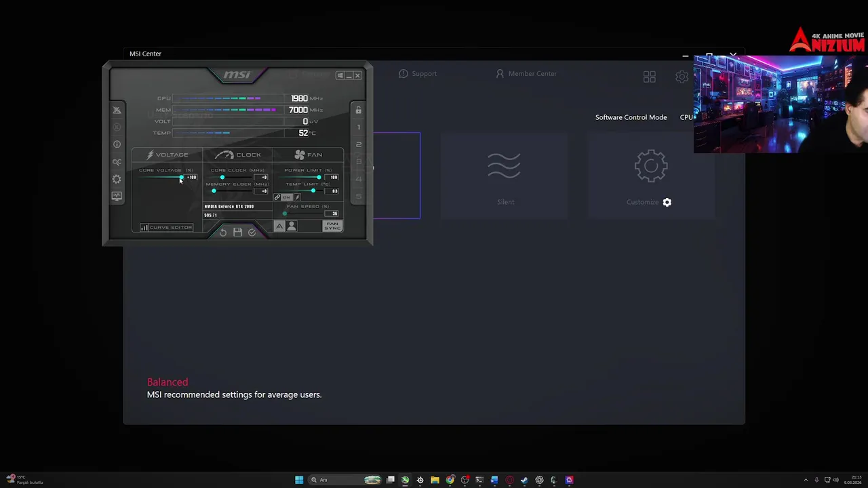
Task: Toggle user-defined fan control person icon
Action: point(292,226)
